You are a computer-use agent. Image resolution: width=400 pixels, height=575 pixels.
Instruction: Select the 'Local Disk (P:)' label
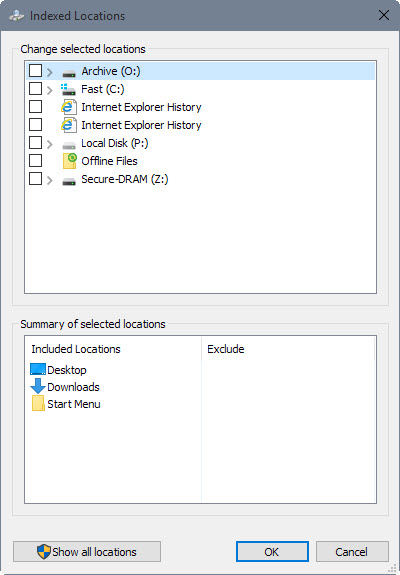coord(115,143)
